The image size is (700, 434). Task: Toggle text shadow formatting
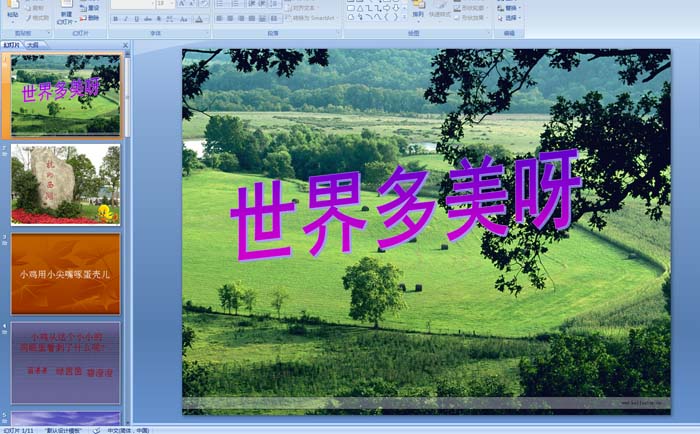(158, 19)
